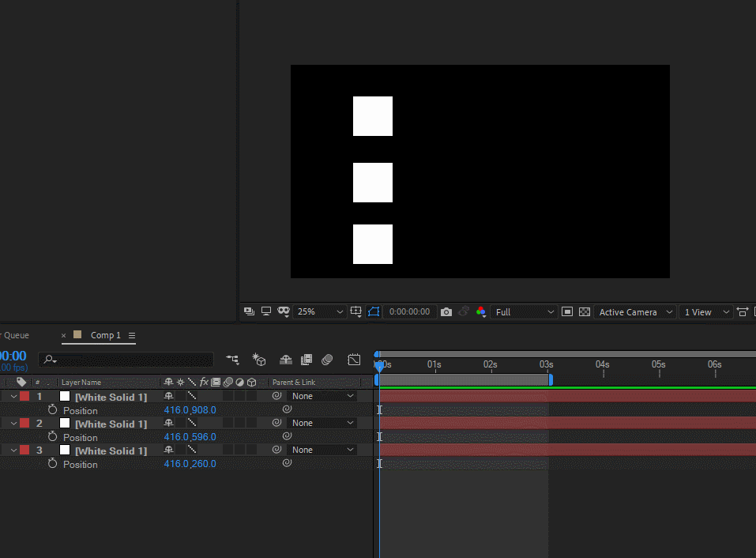Switch to the Comp 1 tab

(106, 335)
